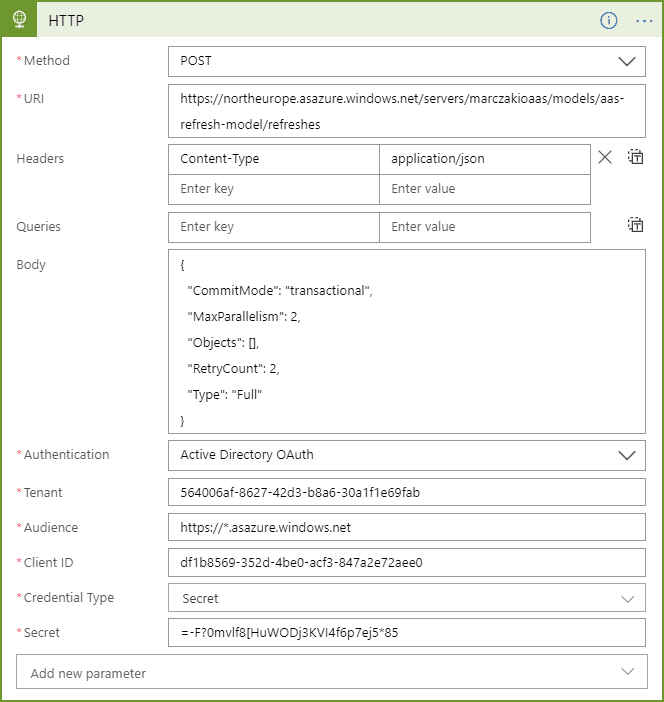Remove the Content-Type header row
Viewport: 664px width, 702px height.
click(x=605, y=157)
